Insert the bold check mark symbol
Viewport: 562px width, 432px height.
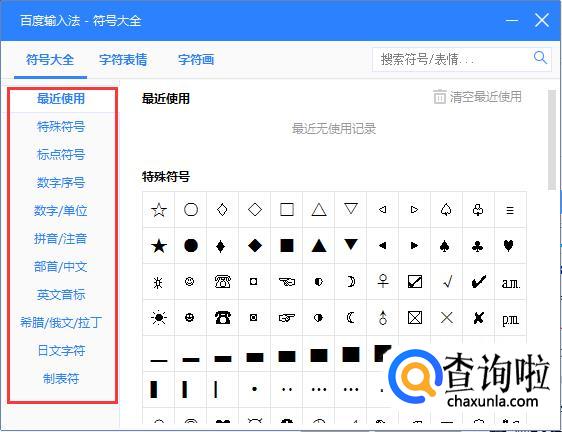pyautogui.click(x=478, y=282)
